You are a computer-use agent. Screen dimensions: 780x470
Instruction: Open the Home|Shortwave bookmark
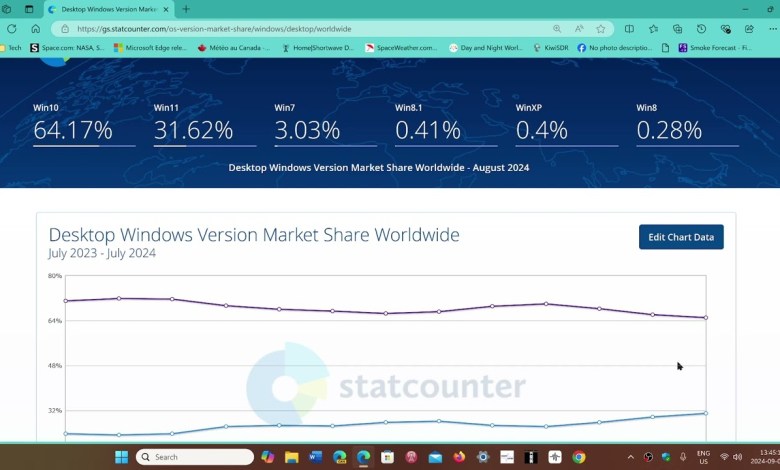pyautogui.click(x=317, y=48)
